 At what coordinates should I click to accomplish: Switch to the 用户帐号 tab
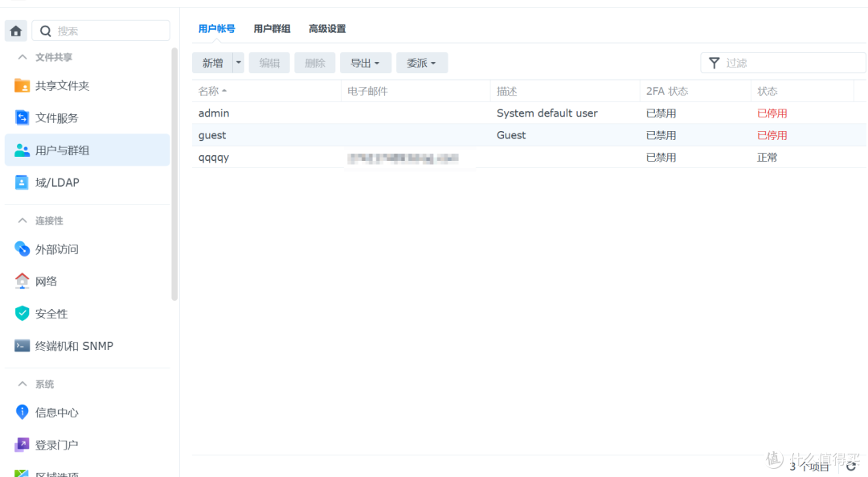coord(216,29)
